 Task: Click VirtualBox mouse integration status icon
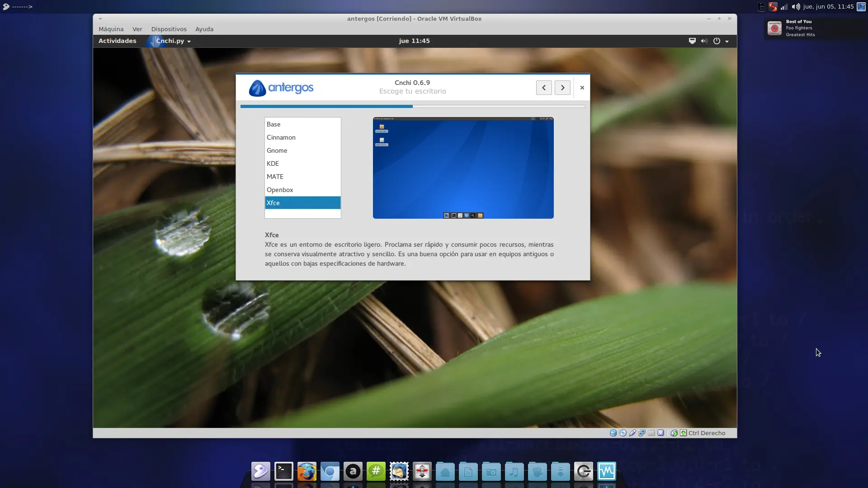point(674,433)
